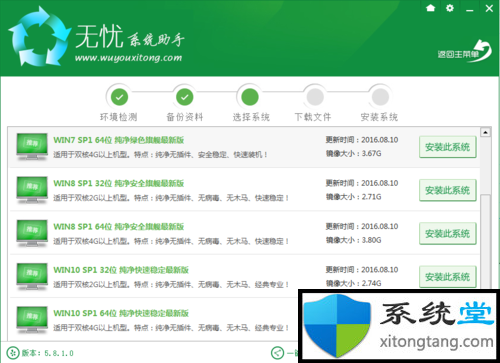Click monitor icon for WIN7 SP1 64位

click(32, 147)
